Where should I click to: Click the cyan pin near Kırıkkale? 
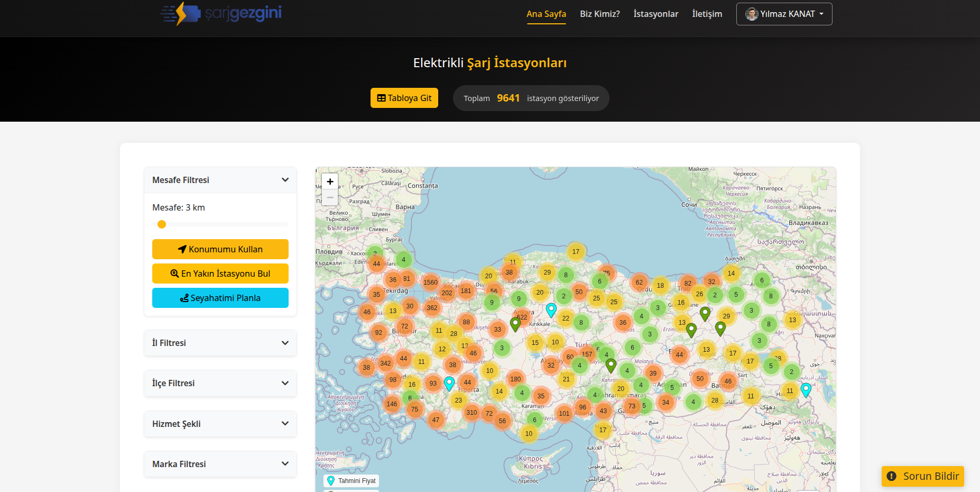(x=551, y=309)
